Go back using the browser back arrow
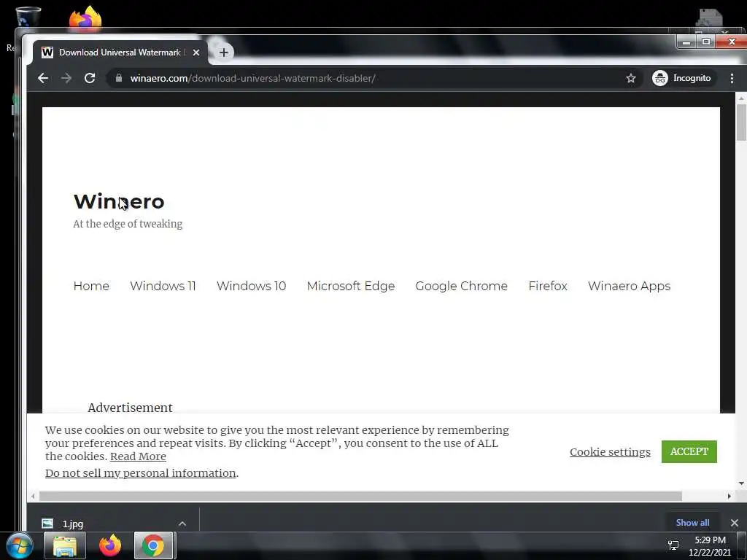Image resolution: width=747 pixels, height=560 pixels. [43, 78]
